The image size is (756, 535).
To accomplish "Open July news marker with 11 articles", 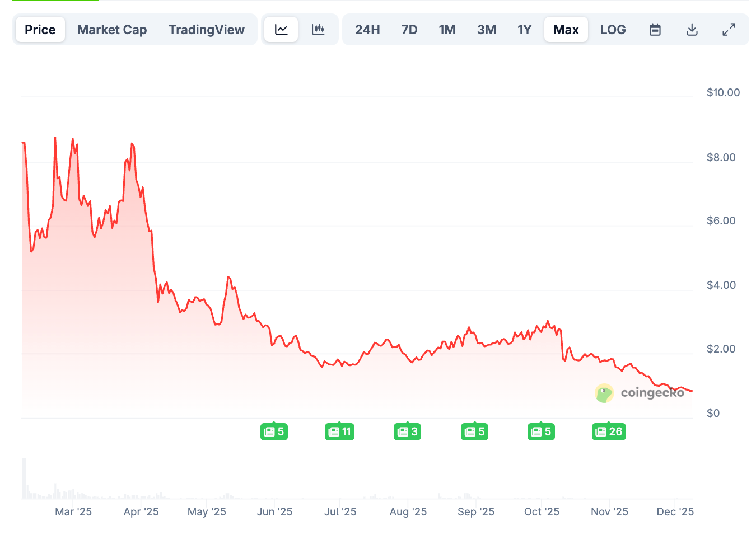I will 339,431.
